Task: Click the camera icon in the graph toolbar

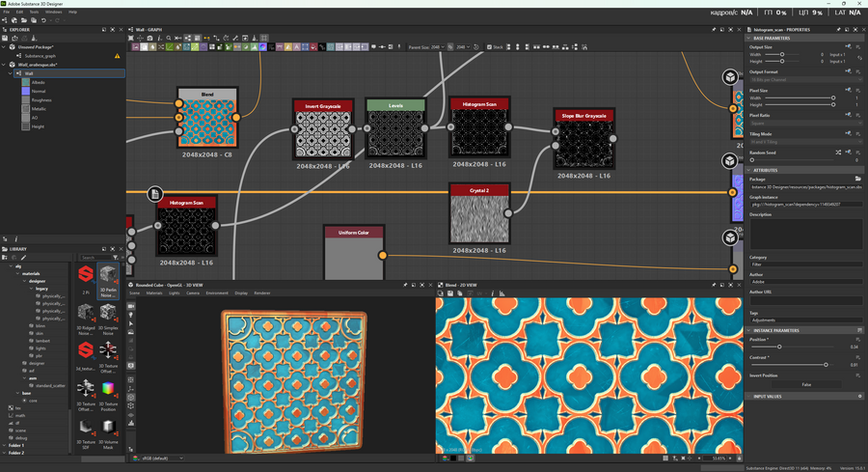Action: (149, 38)
